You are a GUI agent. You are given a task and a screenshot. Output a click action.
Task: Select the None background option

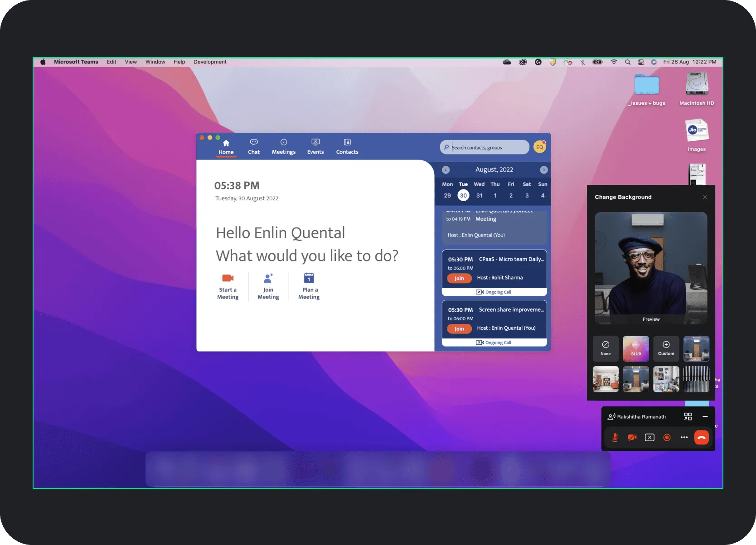point(606,348)
